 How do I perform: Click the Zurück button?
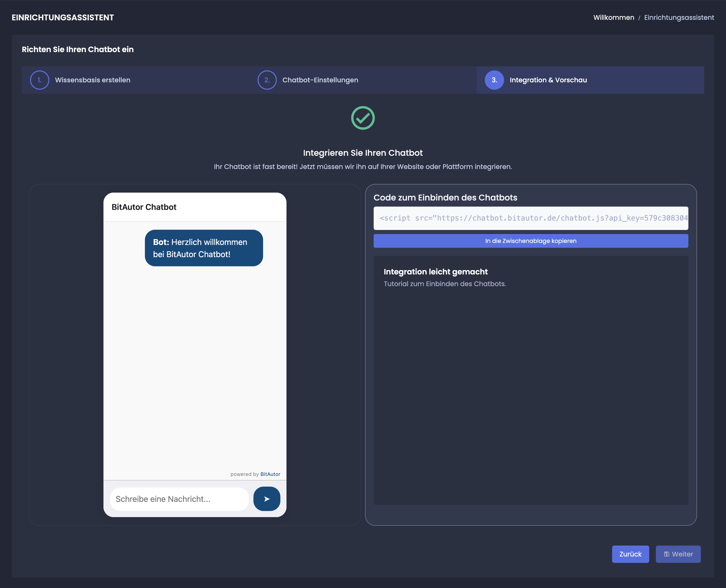pyautogui.click(x=630, y=554)
